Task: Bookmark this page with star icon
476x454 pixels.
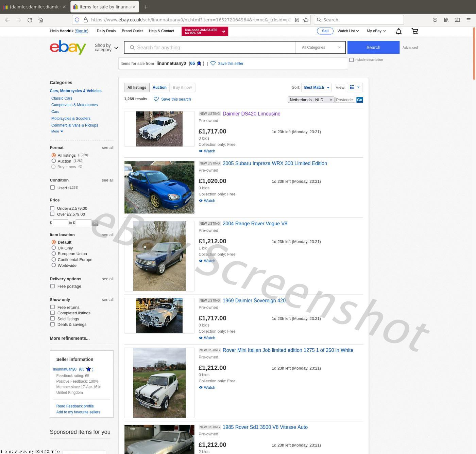Action: 306,20
